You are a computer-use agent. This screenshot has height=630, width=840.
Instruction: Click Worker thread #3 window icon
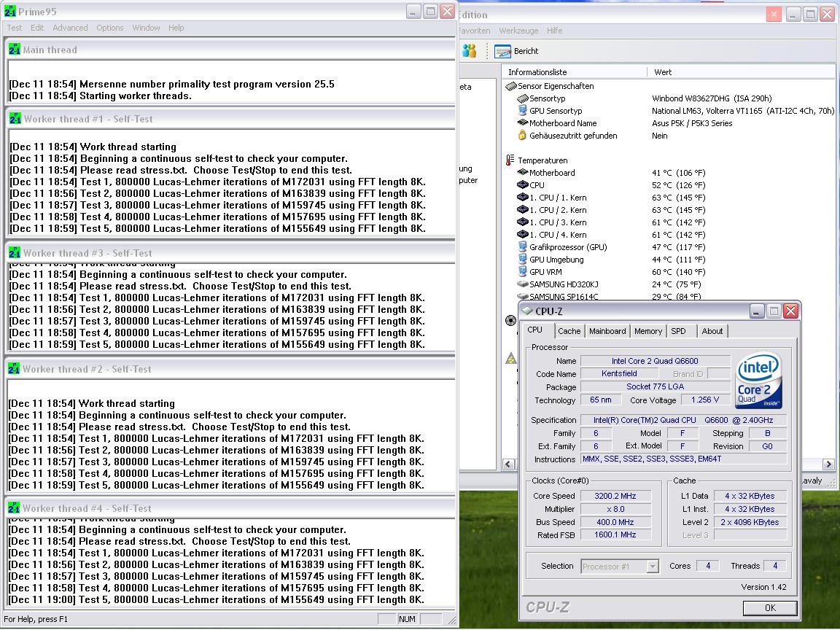[14, 253]
